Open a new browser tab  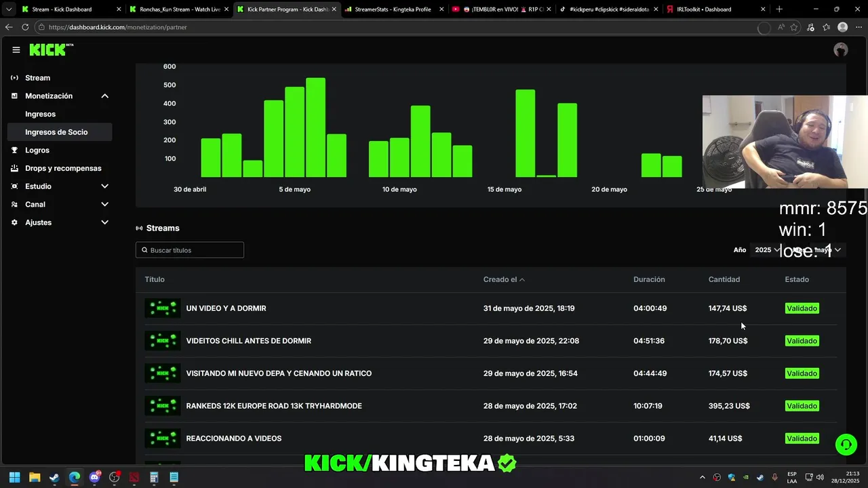point(779,9)
